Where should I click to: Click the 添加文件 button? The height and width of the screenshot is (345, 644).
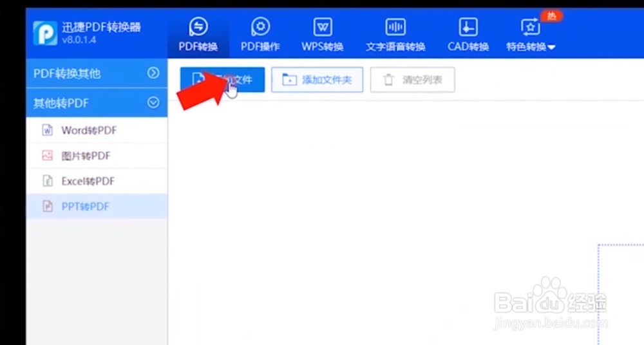(x=222, y=80)
